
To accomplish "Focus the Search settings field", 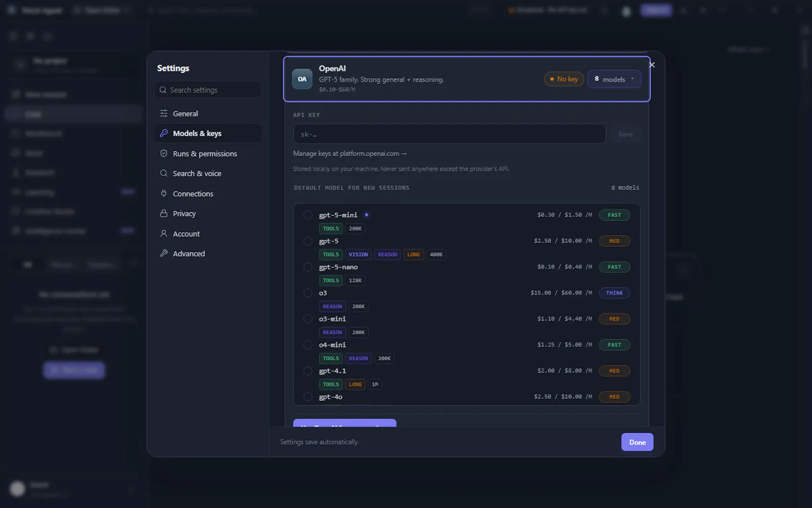I will [x=208, y=90].
